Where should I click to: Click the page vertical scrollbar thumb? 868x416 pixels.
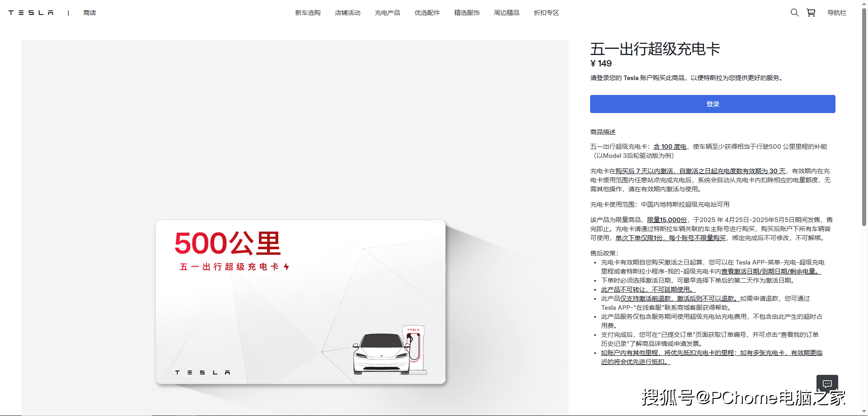[x=864, y=118]
